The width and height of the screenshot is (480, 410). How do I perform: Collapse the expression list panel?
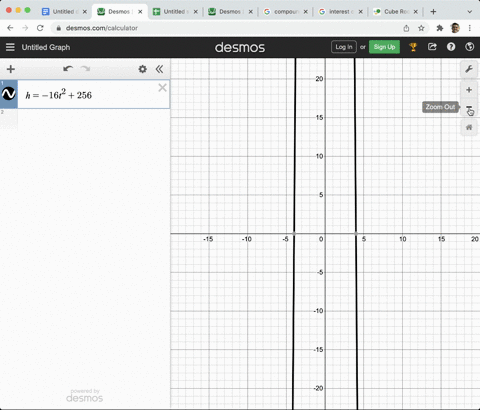click(159, 69)
